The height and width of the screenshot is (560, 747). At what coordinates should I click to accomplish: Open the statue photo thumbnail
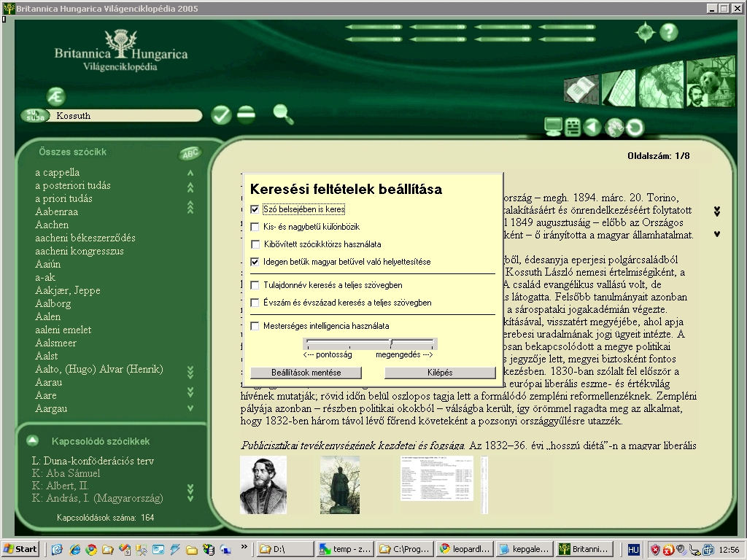340,485
